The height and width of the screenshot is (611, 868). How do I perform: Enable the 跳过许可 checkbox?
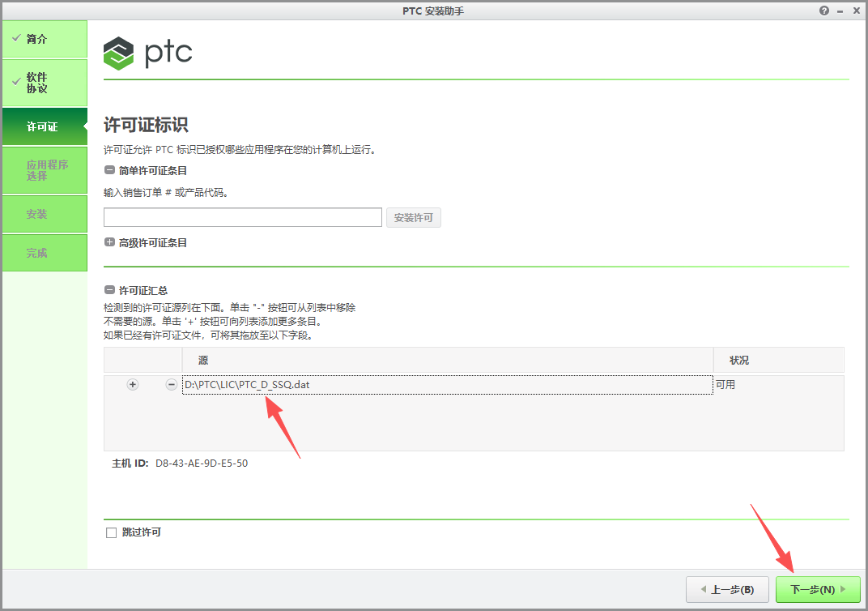[111, 532]
